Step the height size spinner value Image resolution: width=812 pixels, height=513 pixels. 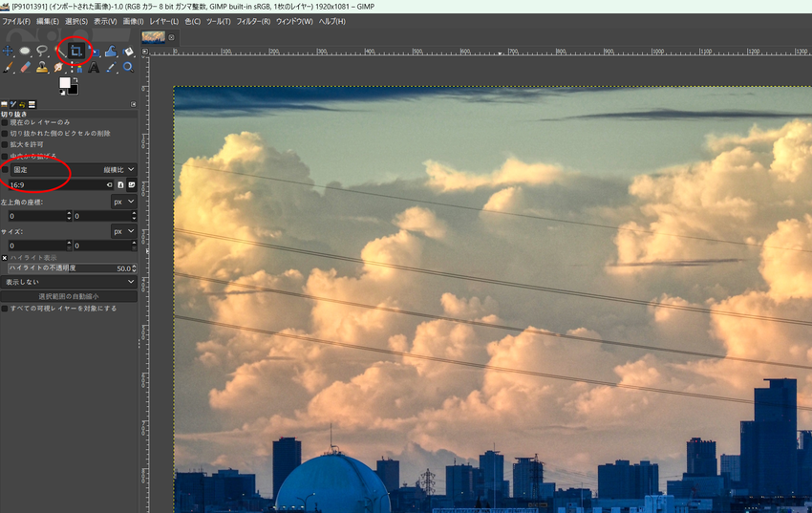(x=134, y=246)
